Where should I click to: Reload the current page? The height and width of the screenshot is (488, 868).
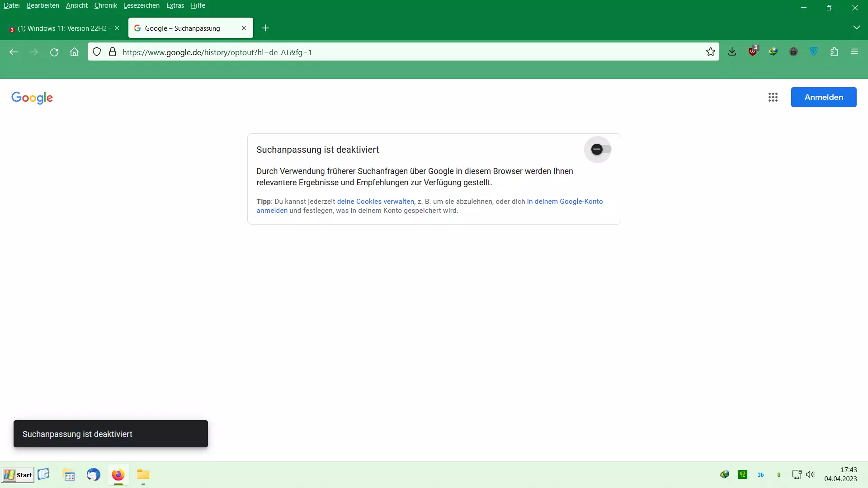tap(54, 52)
